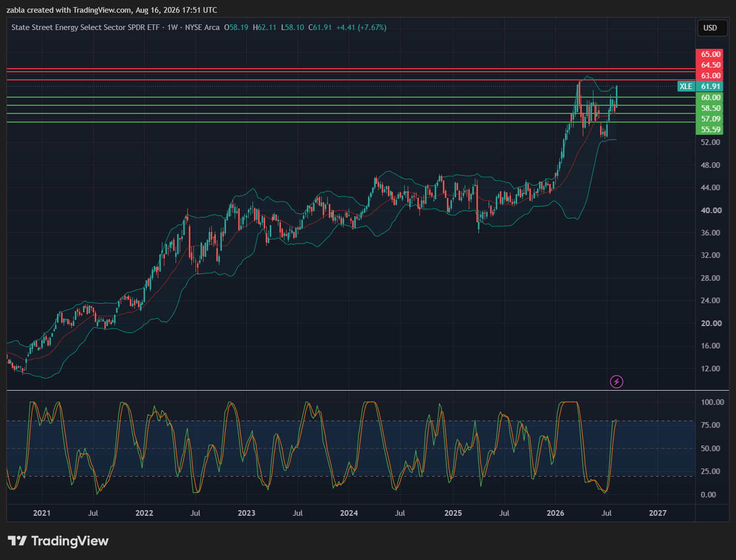Click the chart title State Street Energy Select Sector SPDR ETF
The height and width of the screenshot is (560, 736).
[x=86, y=27]
